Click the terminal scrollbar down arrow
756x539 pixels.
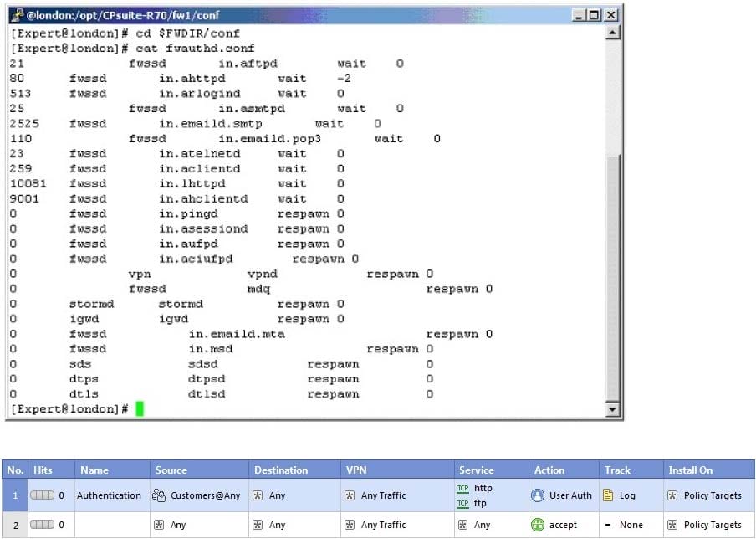click(x=612, y=409)
